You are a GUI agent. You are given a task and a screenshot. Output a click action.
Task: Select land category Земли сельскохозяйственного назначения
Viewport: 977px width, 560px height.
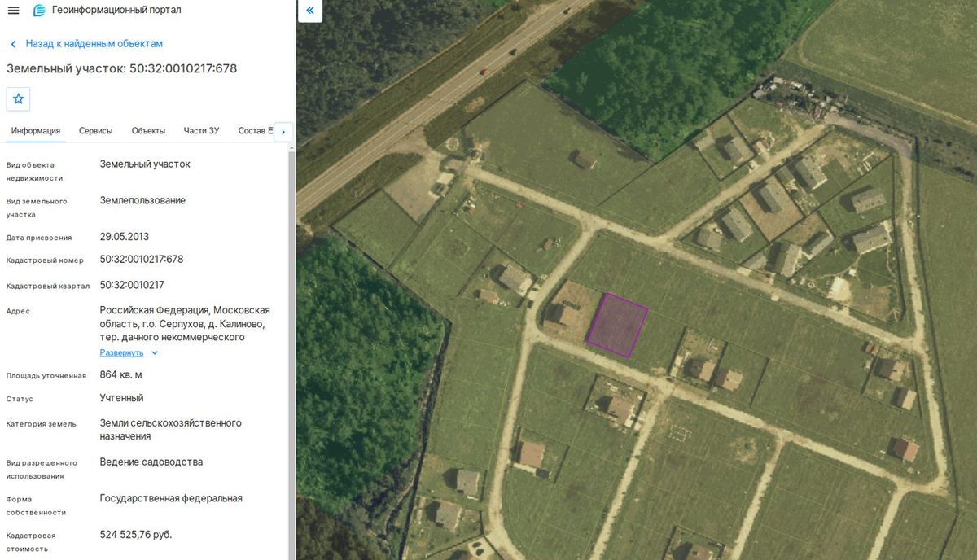(x=171, y=430)
